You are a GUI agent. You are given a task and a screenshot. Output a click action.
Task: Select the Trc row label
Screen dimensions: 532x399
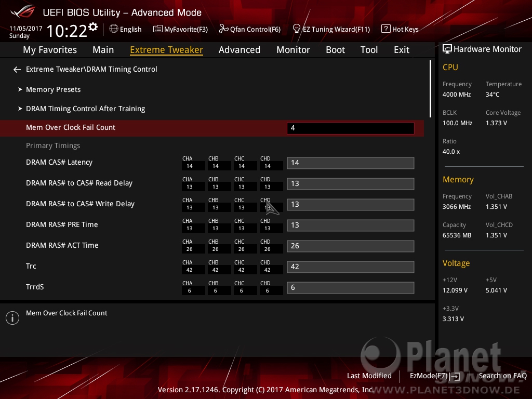[x=31, y=267]
